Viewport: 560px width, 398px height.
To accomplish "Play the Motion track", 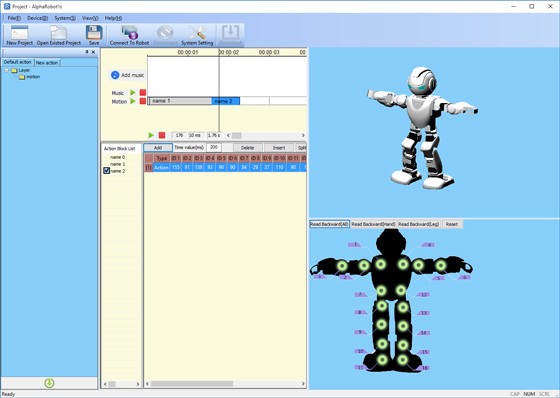I will 133,101.
